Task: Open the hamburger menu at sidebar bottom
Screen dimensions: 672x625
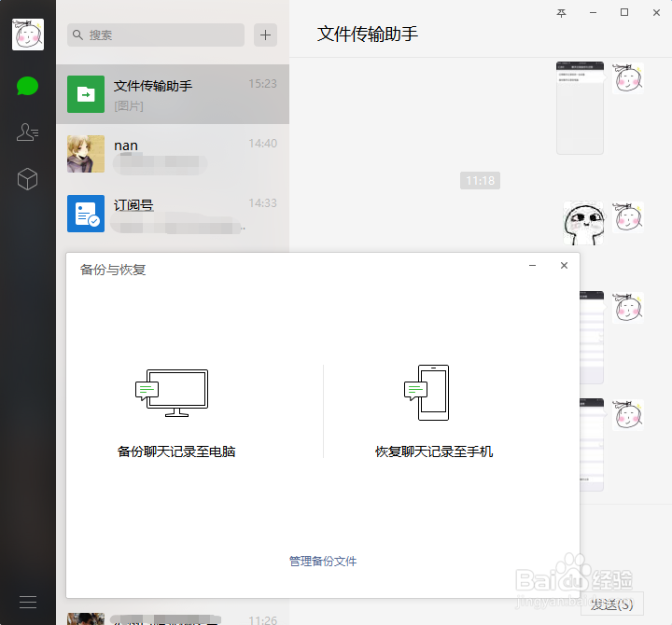Action: [x=28, y=602]
